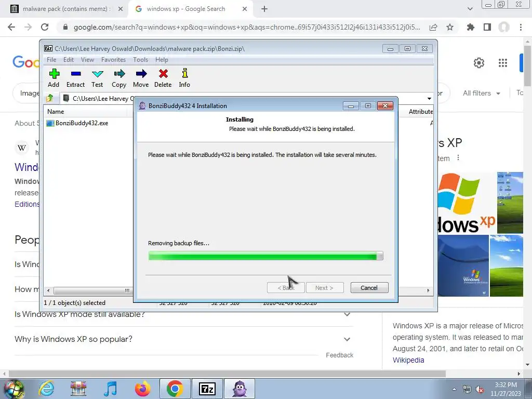The image size is (532, 399).
Task: Click the BonziBuddy taskbar icon
Action: click(240, 389)
